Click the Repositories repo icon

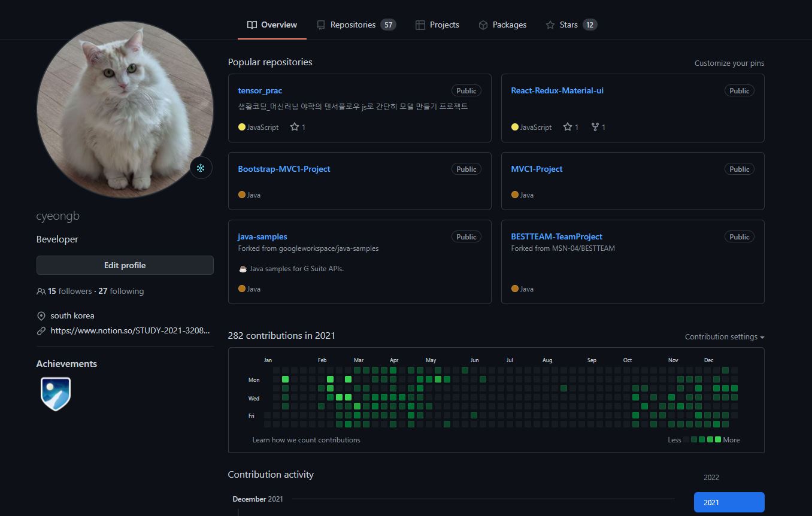point(321,25)
